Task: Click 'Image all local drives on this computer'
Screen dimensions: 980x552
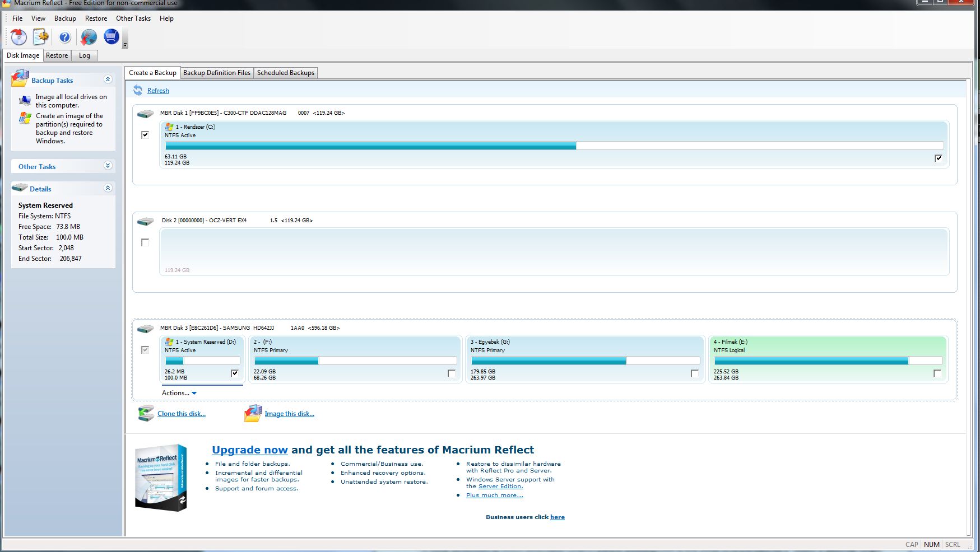Action: [71, 101]
